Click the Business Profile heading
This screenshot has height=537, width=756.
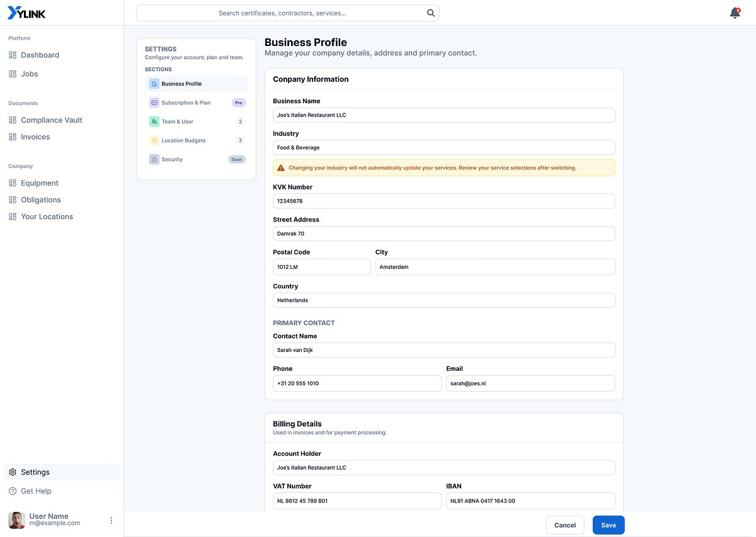(306, 42)
